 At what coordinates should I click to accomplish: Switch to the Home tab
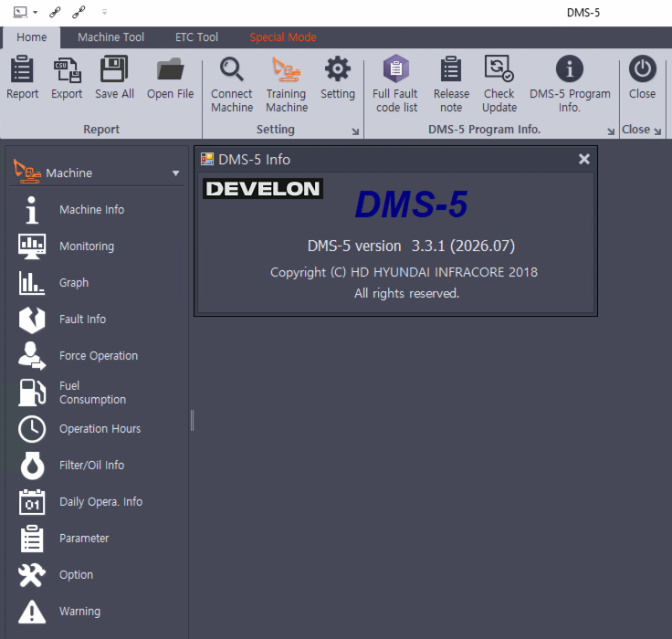[32, 37]
